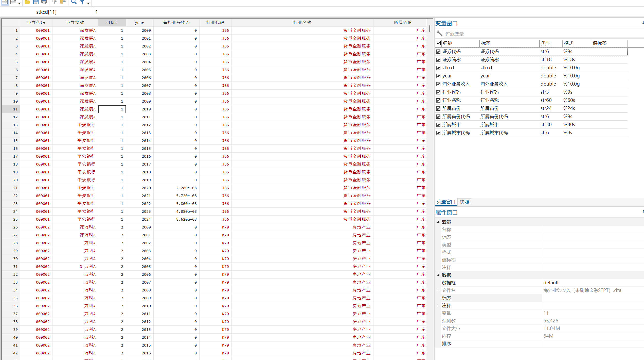Click the data editor edit-mode icon
The image size is (644, 360).
pyautogui.click(x=5, y=2)
